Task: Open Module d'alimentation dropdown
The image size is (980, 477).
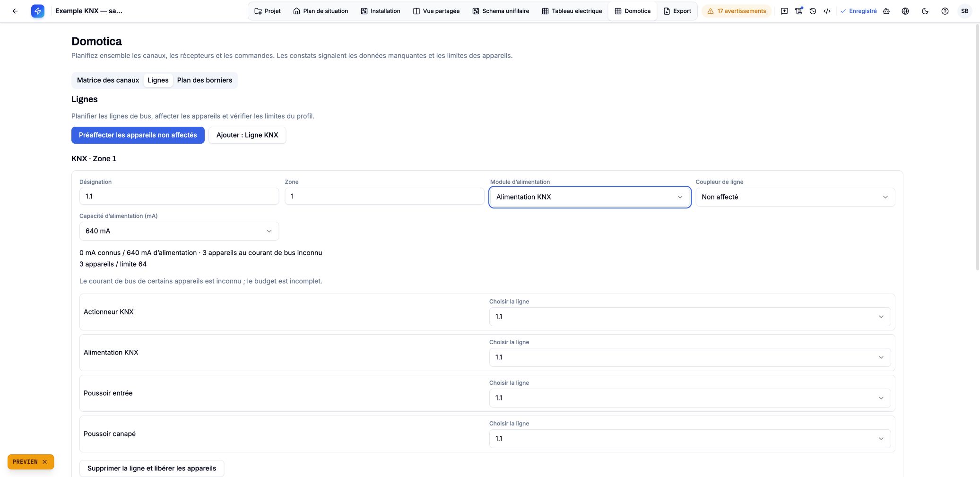Action: (x=590, y=197)
